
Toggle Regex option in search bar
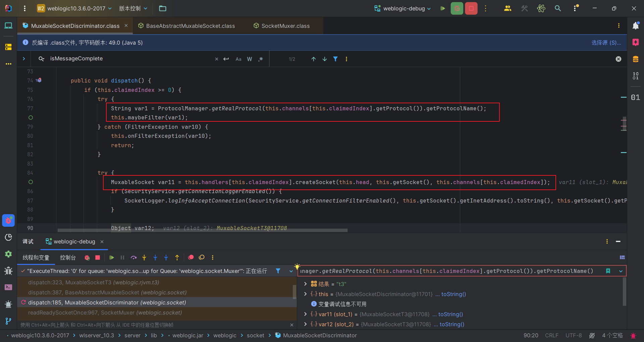[261, 59]
